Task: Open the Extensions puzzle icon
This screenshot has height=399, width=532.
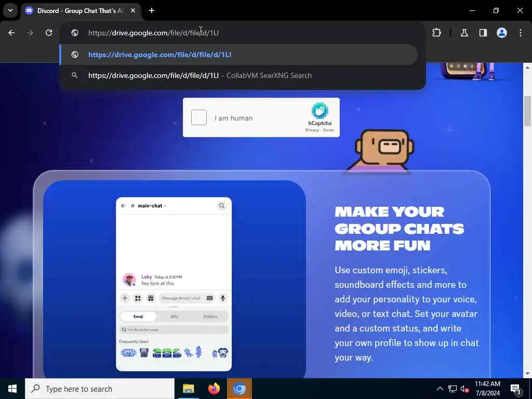Action: click(x=436, y=33)
